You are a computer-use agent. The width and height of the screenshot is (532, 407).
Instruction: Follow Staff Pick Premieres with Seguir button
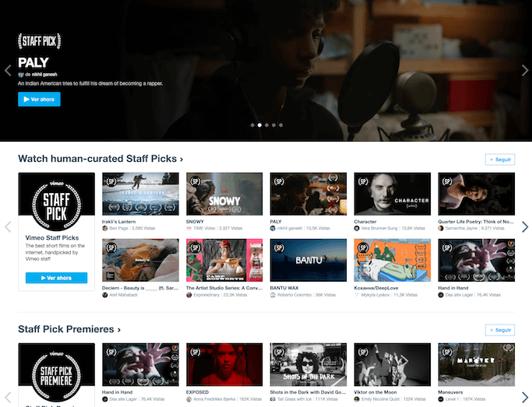click(x=500, y=330)
